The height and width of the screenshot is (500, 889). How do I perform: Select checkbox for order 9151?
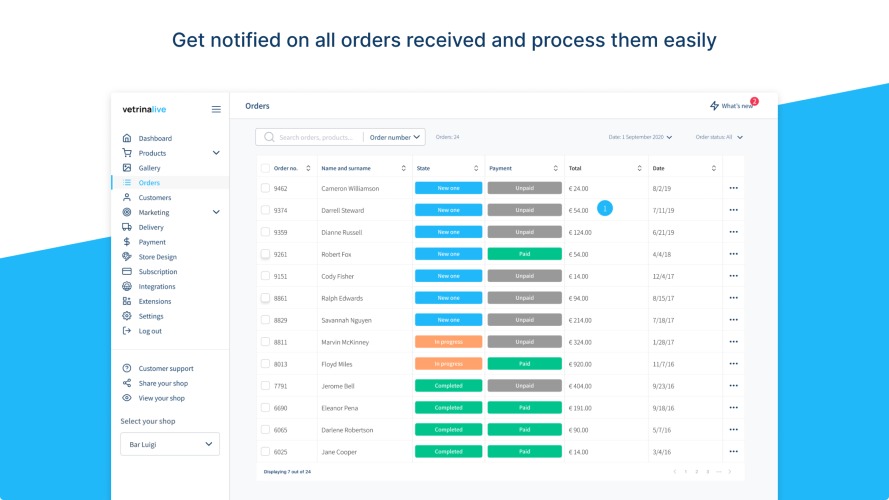coord(265,276)
